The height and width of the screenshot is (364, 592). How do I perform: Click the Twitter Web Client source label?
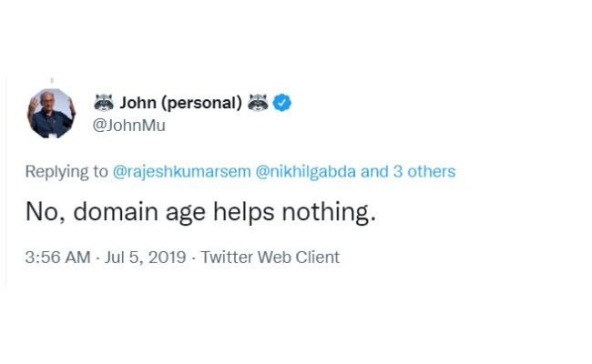(x=270, y=258)
